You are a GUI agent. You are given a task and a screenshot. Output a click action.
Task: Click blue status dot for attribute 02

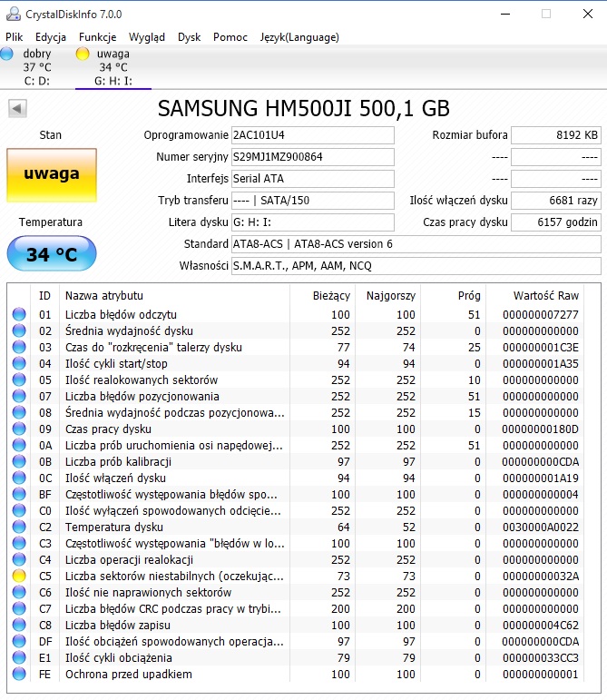click(19, 330)
